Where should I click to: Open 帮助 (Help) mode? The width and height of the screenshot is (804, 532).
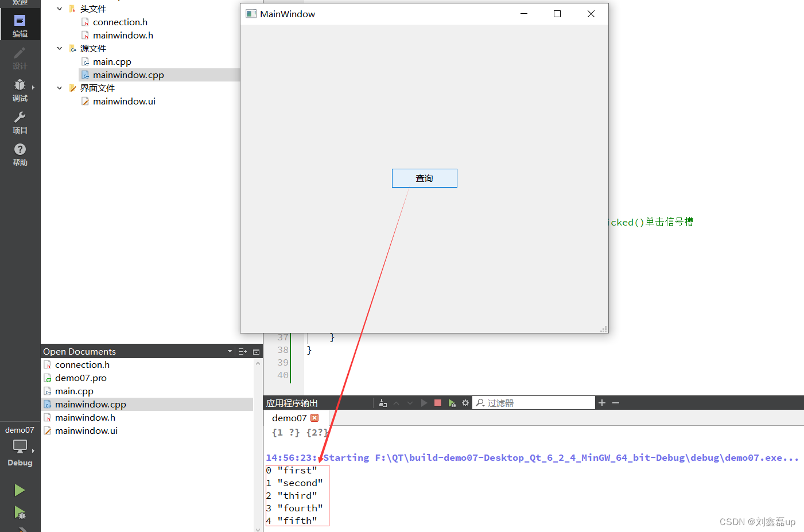coord(20,154)
